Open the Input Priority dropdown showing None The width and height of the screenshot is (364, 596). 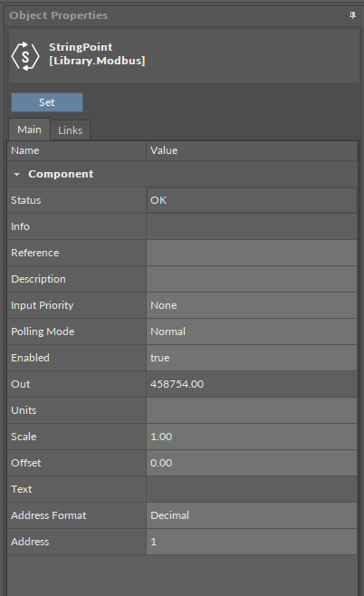252,305
